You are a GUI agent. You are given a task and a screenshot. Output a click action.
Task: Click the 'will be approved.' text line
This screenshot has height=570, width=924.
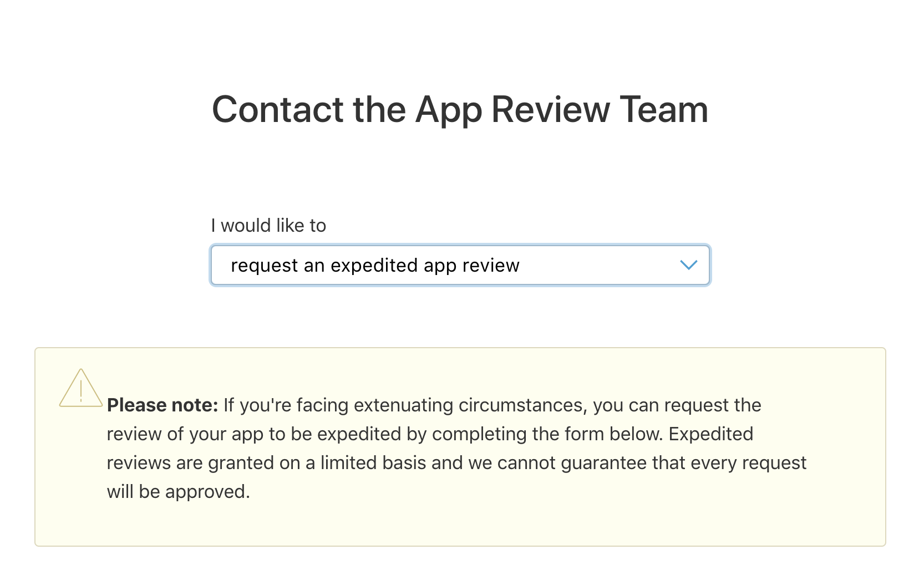pyautogui.click(x=179, y=492)
